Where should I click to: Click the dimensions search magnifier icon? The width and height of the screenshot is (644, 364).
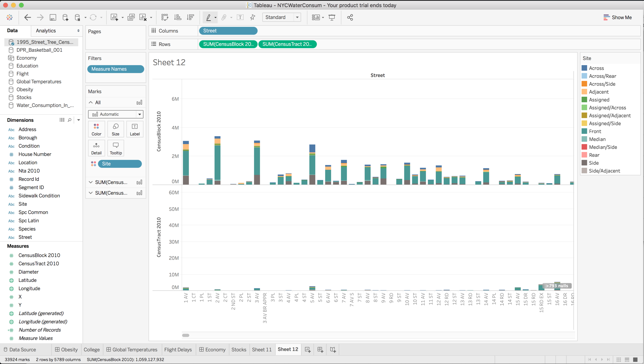tap(70, 120)
